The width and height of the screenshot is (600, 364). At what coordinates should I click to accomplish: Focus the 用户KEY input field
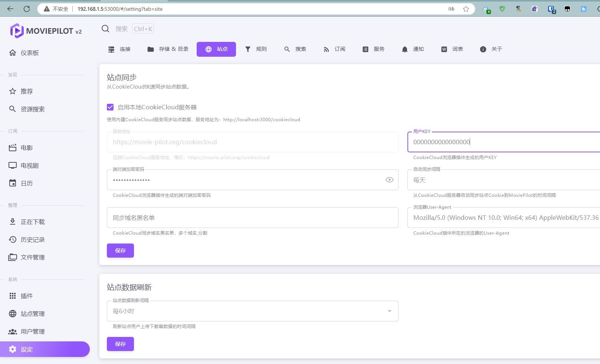click(504, 142)
